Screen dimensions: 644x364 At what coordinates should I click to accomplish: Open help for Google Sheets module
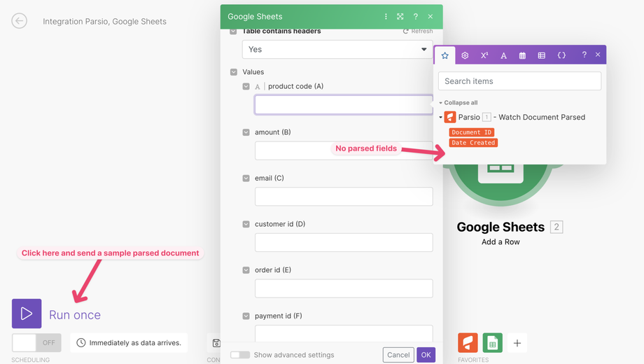coord(416,16)
